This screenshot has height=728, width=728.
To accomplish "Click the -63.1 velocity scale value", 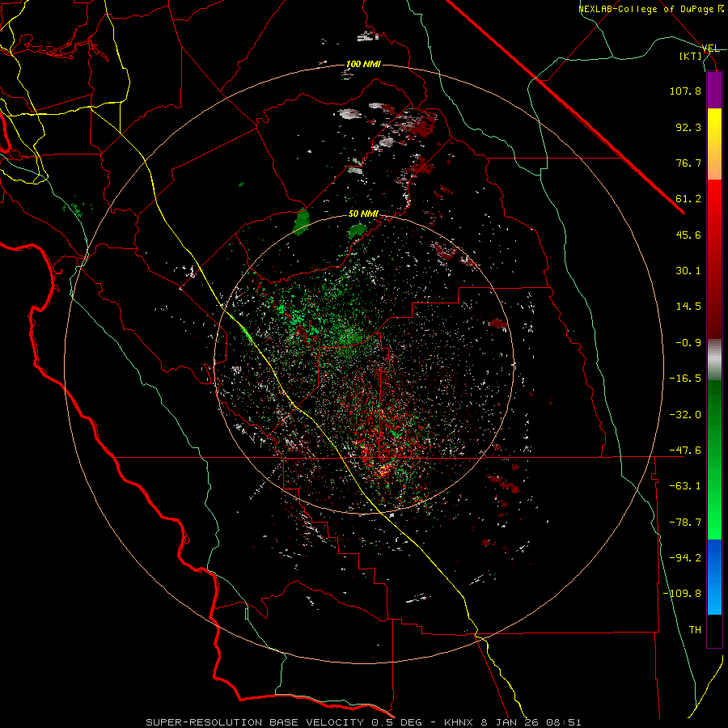I will [685, 486].
